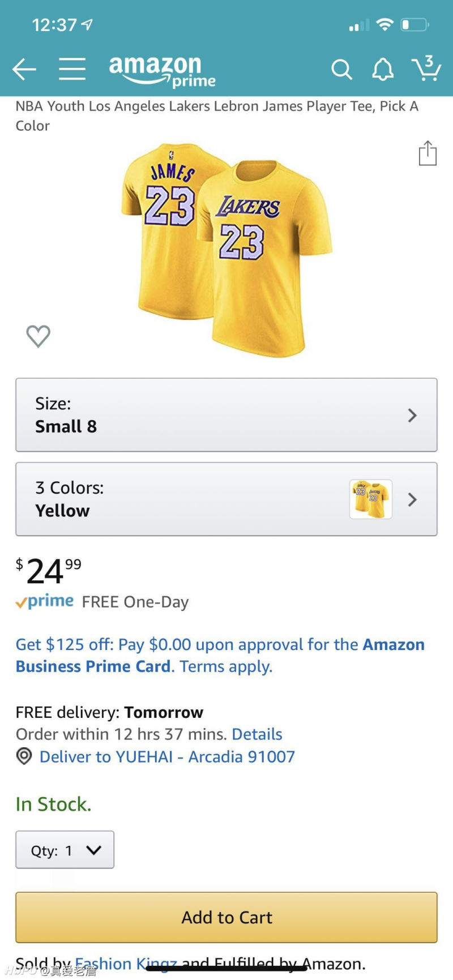Open the notifications bell

tap(382, 70)
